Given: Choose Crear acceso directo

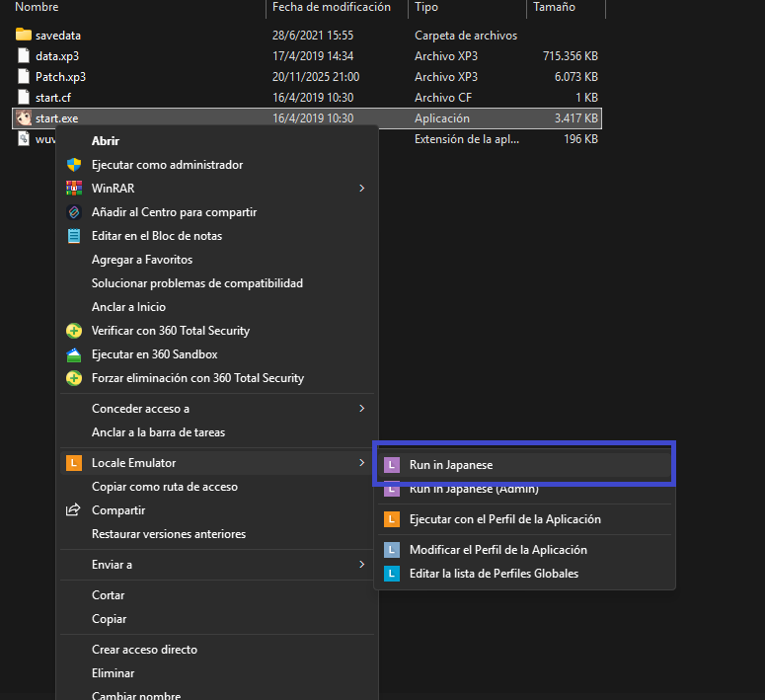Looking at the screenshot, I should (144, 650).
